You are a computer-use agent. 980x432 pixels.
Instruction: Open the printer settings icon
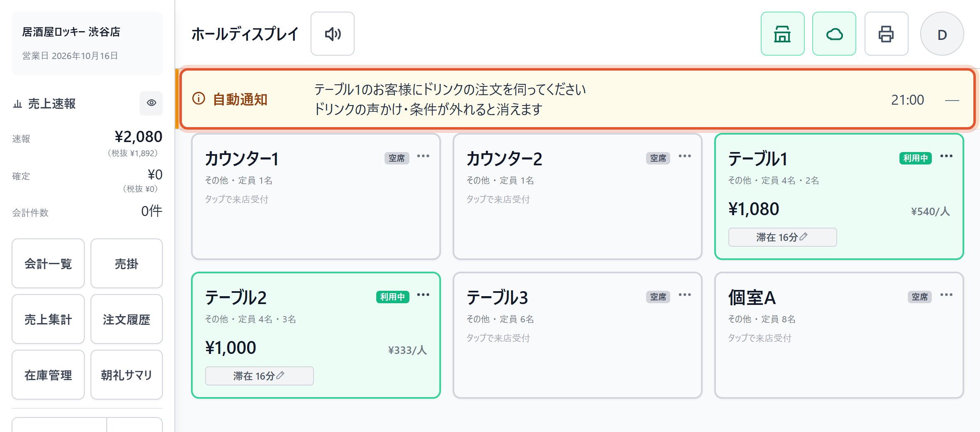coord(886,34)
